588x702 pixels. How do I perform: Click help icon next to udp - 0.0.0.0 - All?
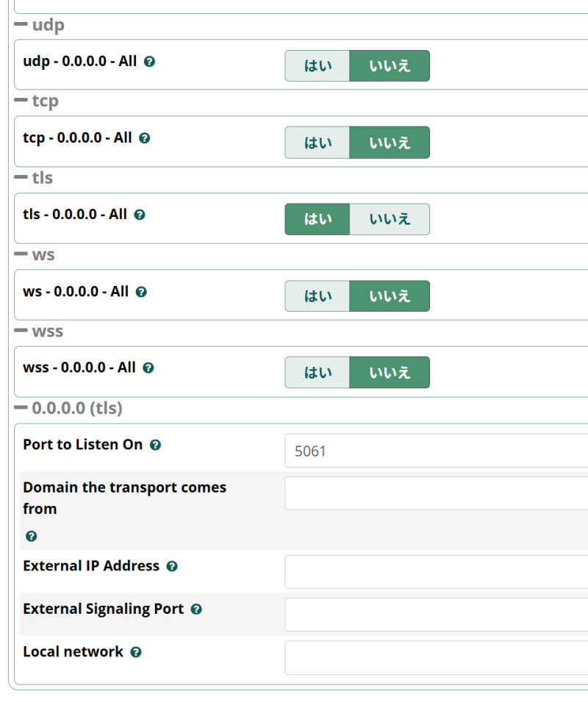coord(149,62)
